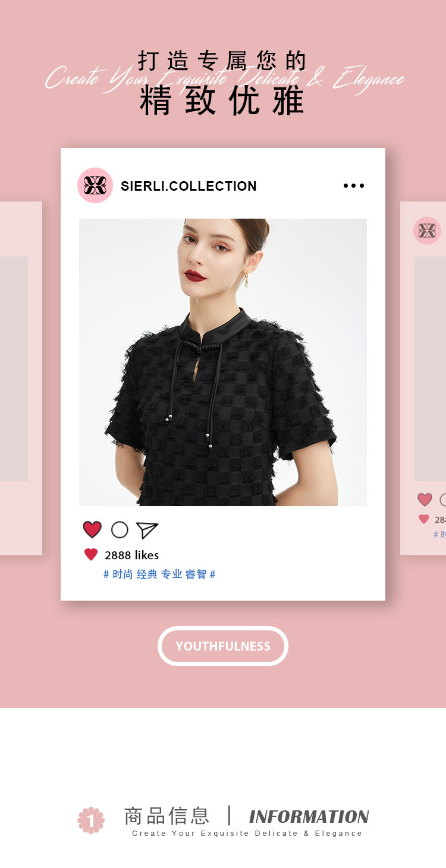Click the YOUTHFULNESS pill button

(x=223, y=646)
